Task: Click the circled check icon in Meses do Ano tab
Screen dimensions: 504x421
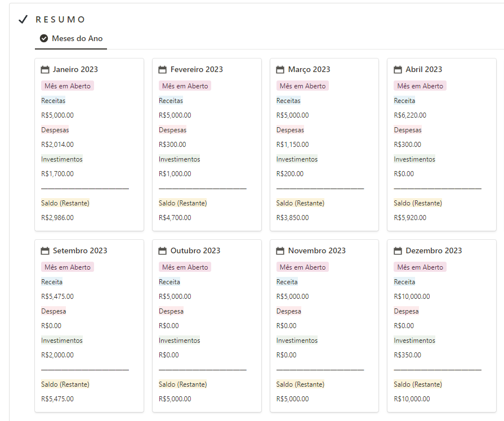Action: (44, 39)
